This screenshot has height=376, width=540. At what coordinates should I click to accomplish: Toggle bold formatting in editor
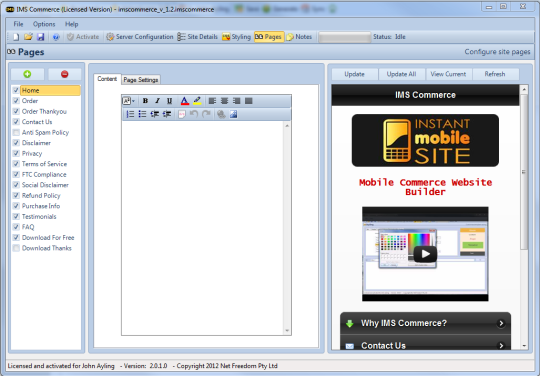pos(145,101)
